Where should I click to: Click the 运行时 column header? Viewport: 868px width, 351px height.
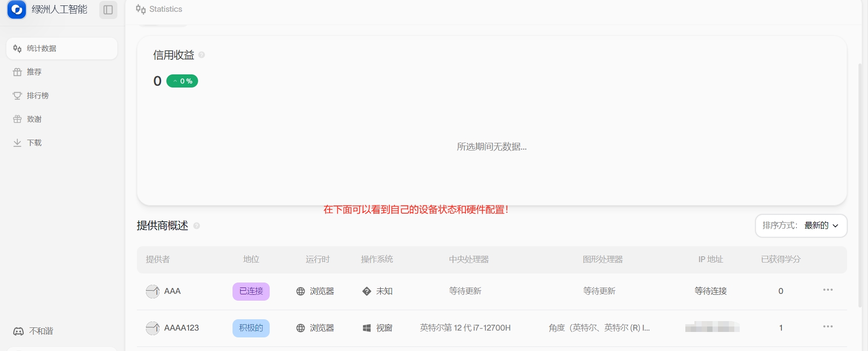(318, 259)
